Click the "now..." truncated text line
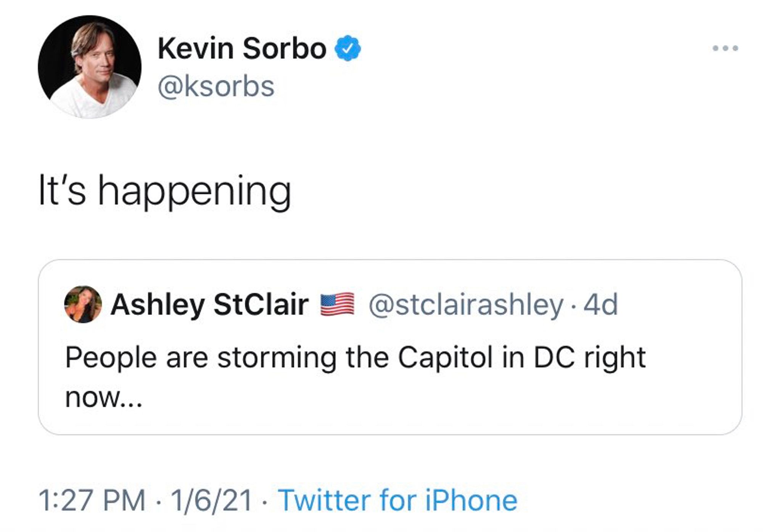763x532 pixels. coord(104,397)
